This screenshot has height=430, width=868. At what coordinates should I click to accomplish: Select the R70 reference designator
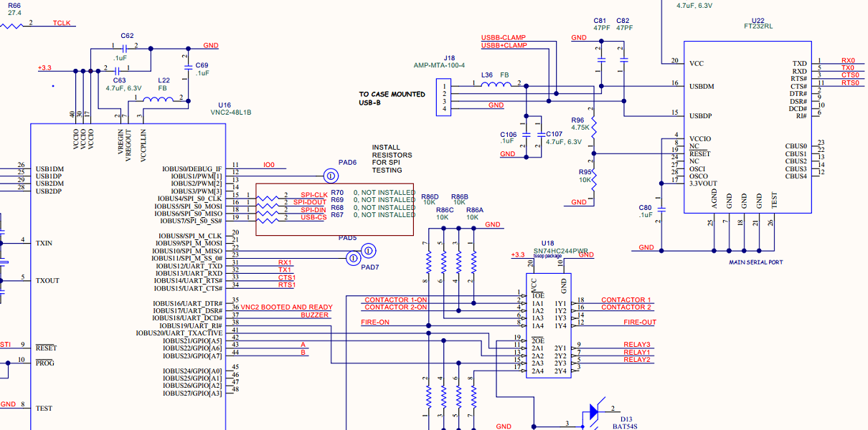coord(337,192)
